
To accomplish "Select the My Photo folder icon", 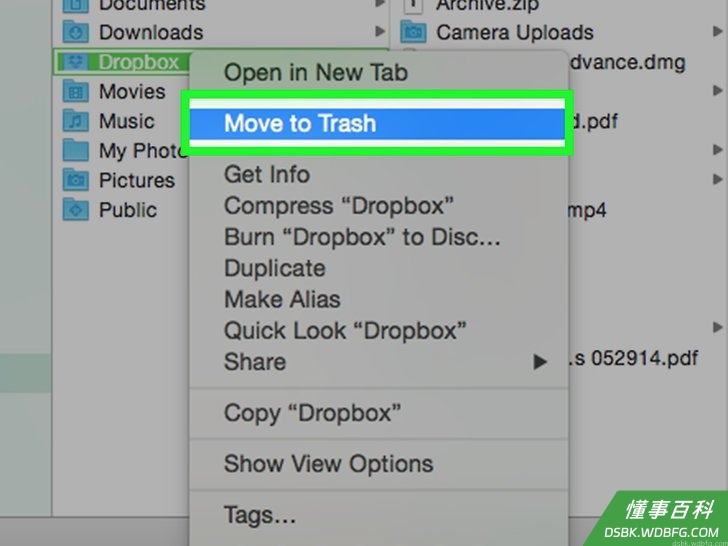I will (75, 150).
